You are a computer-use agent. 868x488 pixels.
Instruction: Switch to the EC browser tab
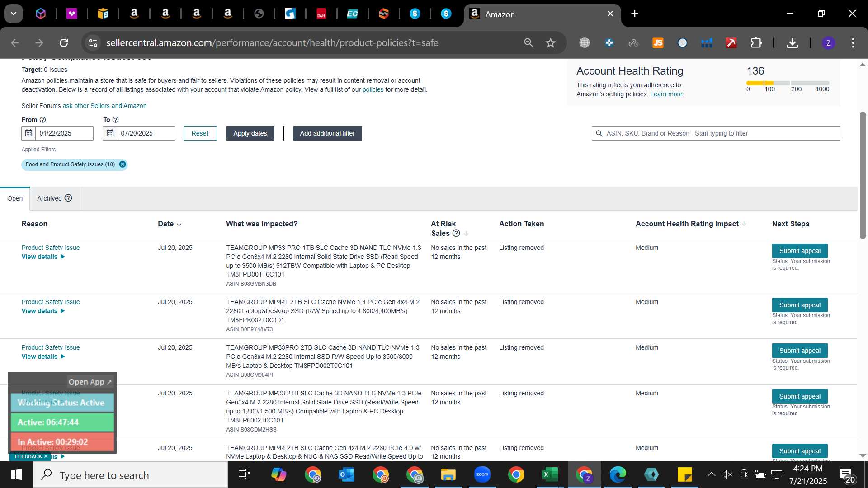point(352,14)
